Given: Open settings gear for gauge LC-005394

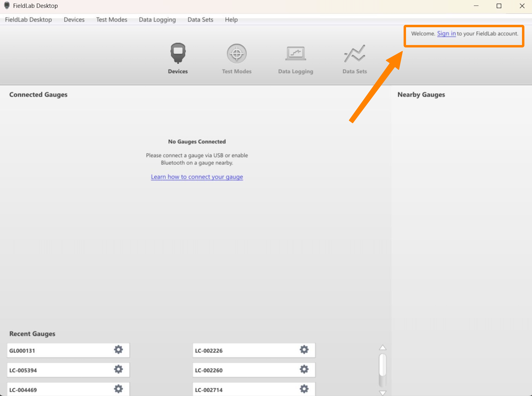Looking at the screenshot, I should click(x=118, y=369).
